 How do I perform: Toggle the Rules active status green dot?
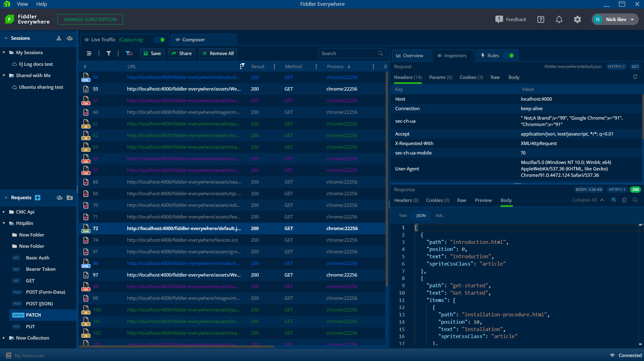511,56
